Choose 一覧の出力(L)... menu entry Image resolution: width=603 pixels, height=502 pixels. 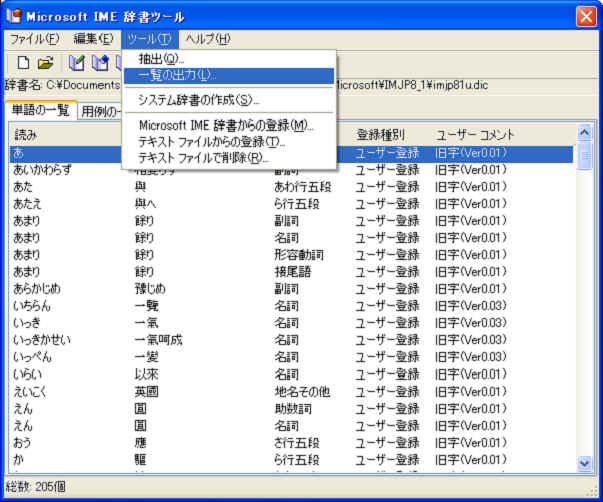175,75
